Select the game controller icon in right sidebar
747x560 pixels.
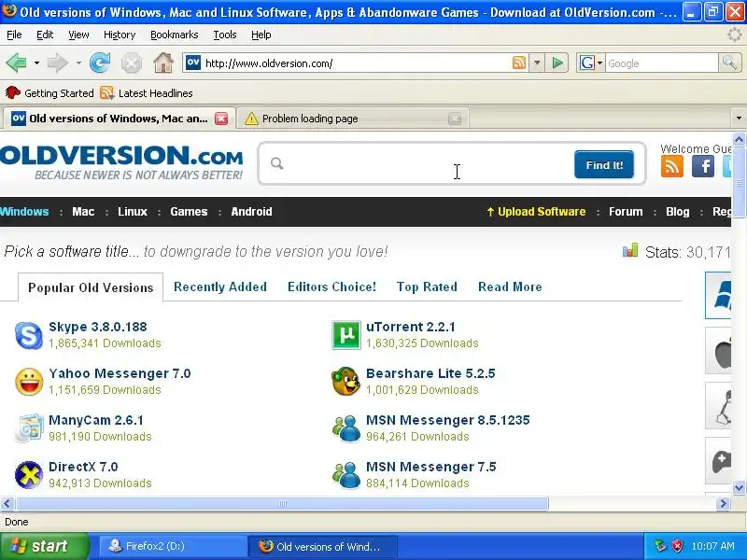[x=718, y=461]
